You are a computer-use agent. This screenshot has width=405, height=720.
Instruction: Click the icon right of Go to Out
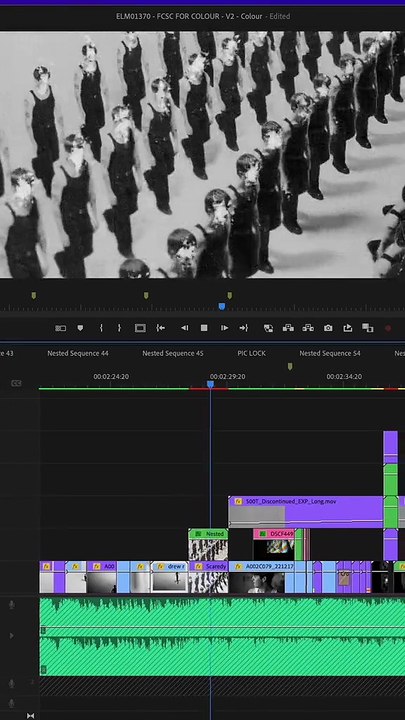[x=268, y=328]
